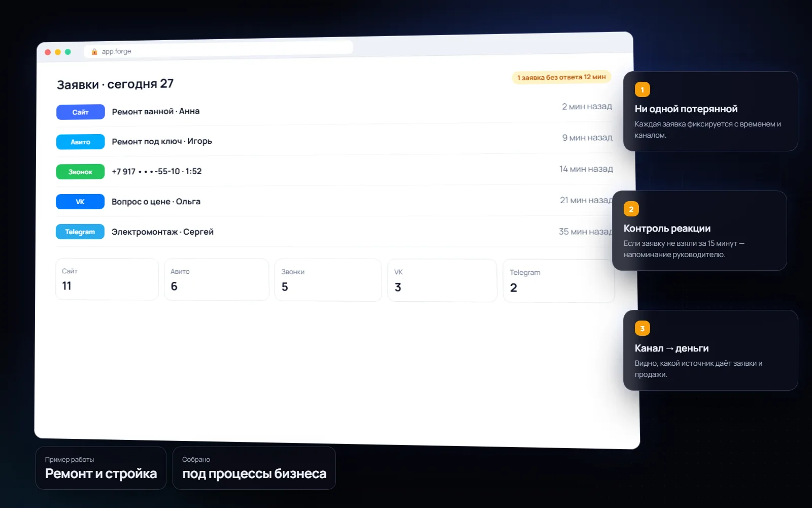Screen dimensions: 812x508
Task: Click the app.forge address bar
Action: pos(218,50)
